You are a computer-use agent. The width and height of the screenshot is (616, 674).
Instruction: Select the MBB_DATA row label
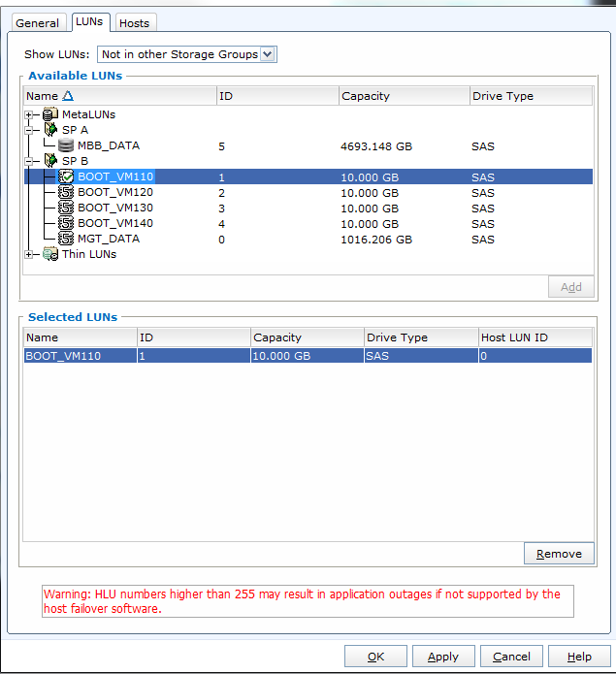click(109, 145)
